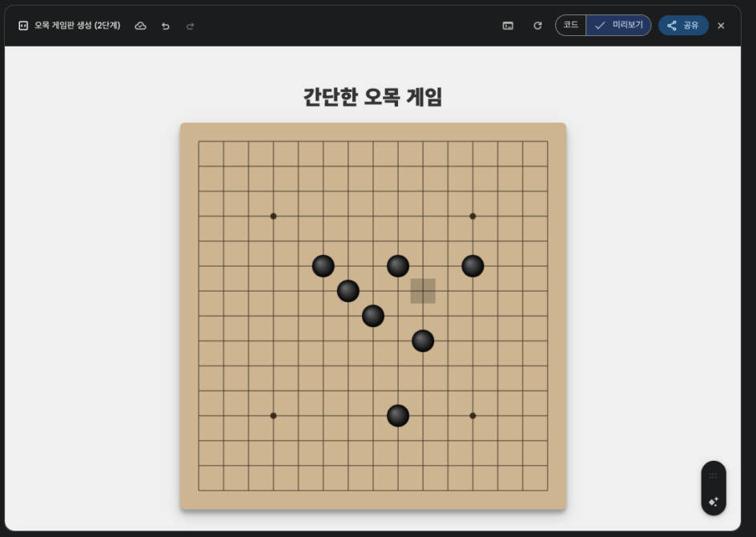The image size is (756, 537).
Task: Open the console panel icon
Action: (509, 26)
